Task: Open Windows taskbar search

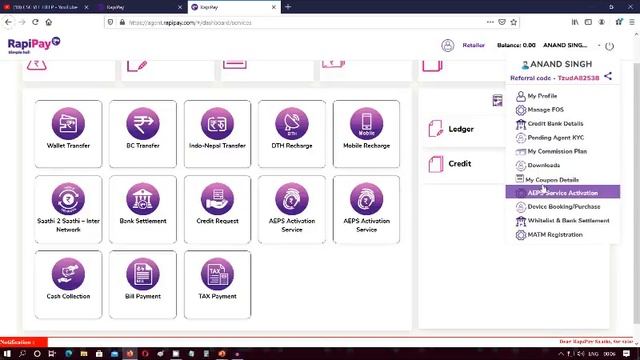Action: [x=22, y=353]
